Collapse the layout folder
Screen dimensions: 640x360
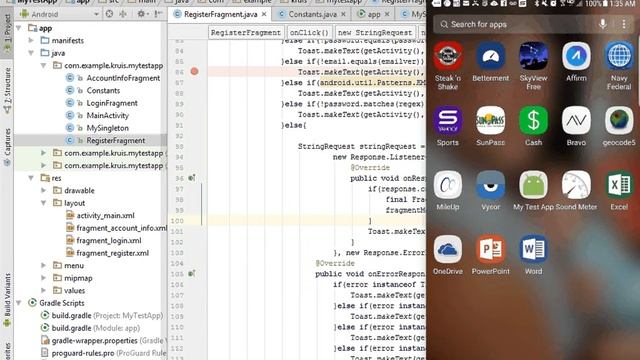pyautogui.click(x=44, y=203)
